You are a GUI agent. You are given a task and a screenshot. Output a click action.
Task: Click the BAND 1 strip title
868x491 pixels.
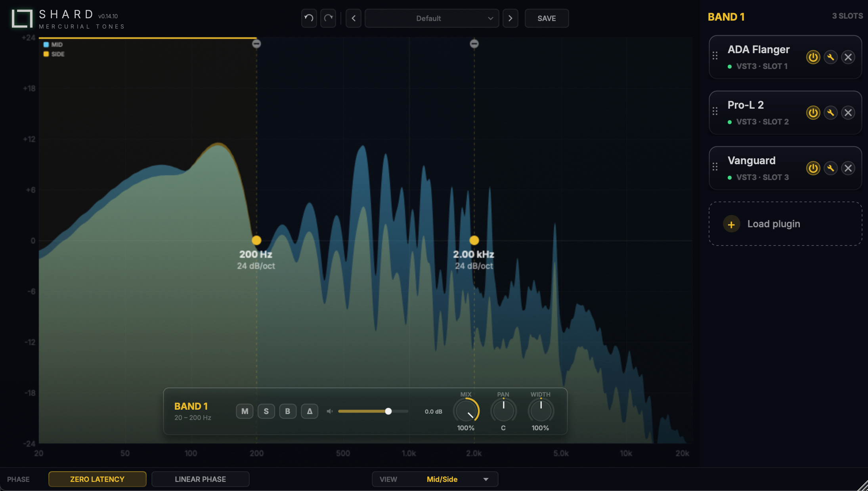[191, 406]
